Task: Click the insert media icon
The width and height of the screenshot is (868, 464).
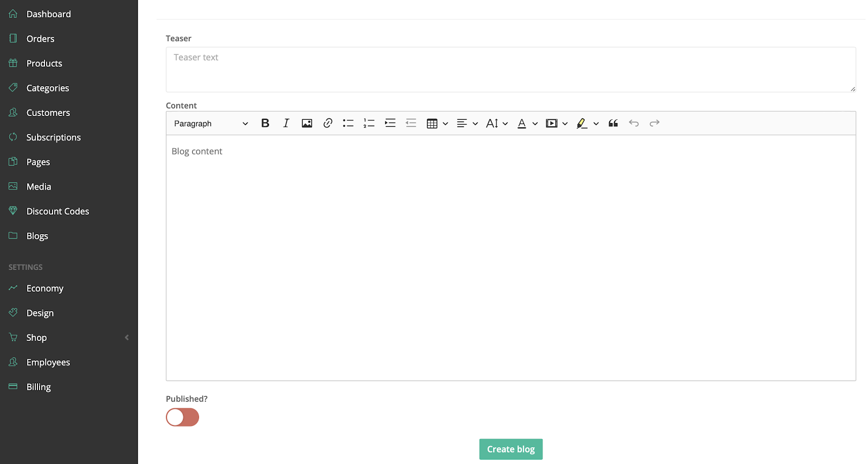Action: point(552,124)
